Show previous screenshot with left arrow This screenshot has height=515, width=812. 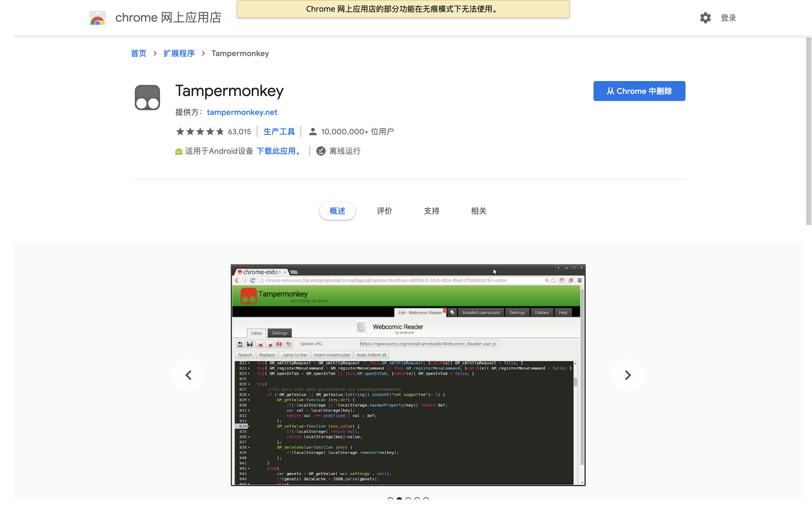point(189,375)
